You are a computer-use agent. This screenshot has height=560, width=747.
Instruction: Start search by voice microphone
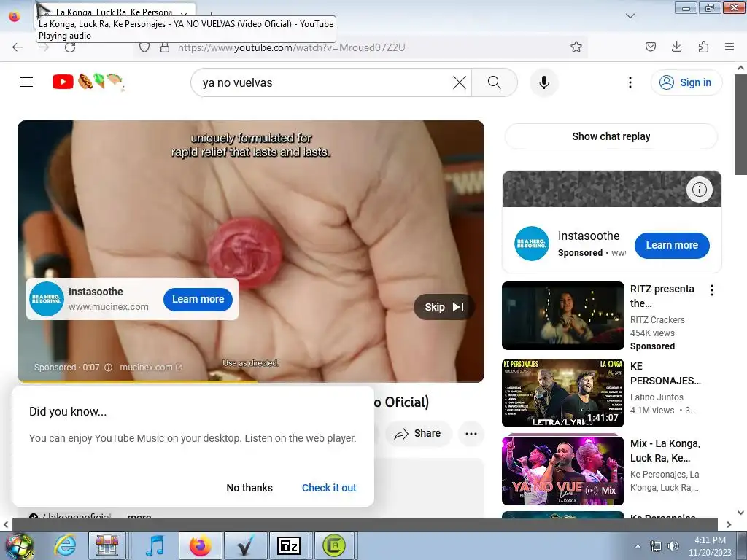pos(544,82)
